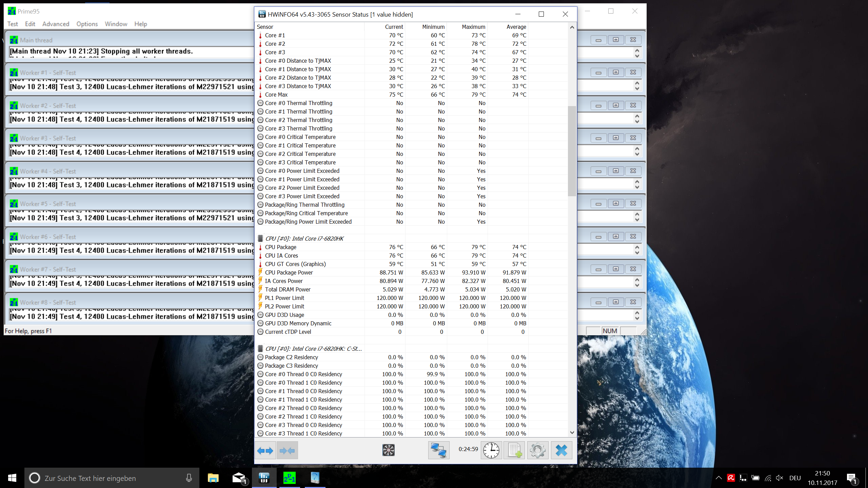The width and height of the screenshot is (868, 488).
Task: Open Prime95 from the Windows taskbar
Action: [x=289, y=478]
